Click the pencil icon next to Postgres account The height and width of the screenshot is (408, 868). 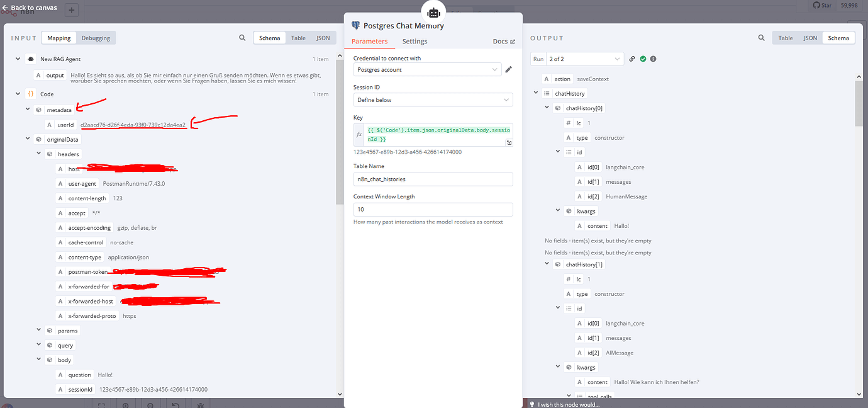508,70
